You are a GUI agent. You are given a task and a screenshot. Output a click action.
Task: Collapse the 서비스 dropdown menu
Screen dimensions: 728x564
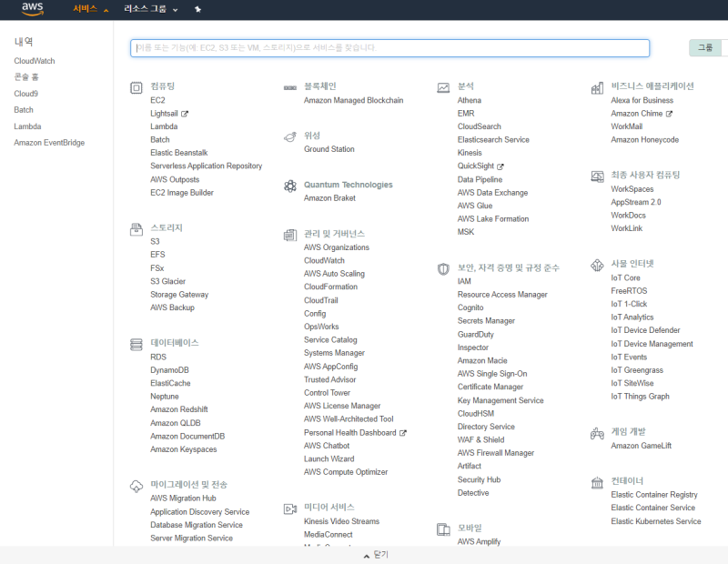coord(90,9)
